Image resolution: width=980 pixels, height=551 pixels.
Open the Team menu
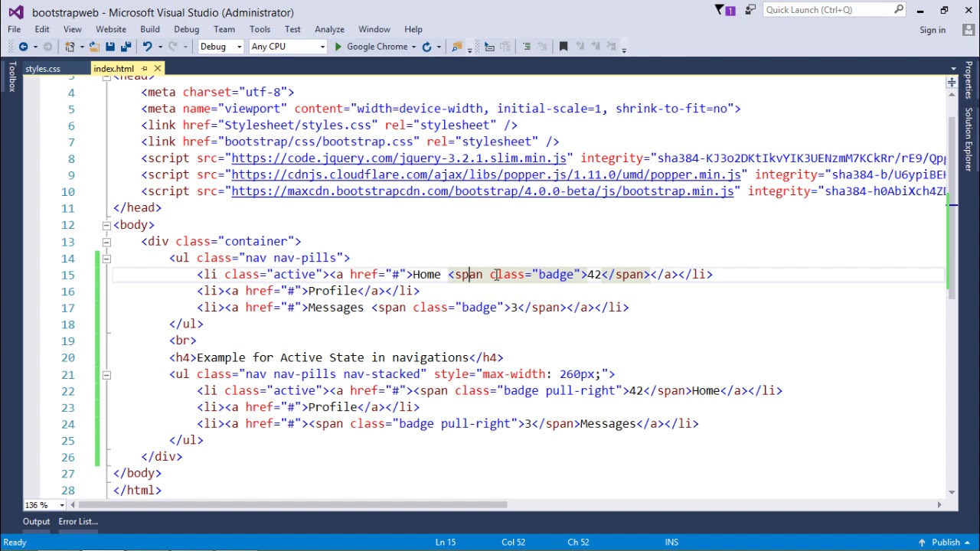[x=224, y=29]
